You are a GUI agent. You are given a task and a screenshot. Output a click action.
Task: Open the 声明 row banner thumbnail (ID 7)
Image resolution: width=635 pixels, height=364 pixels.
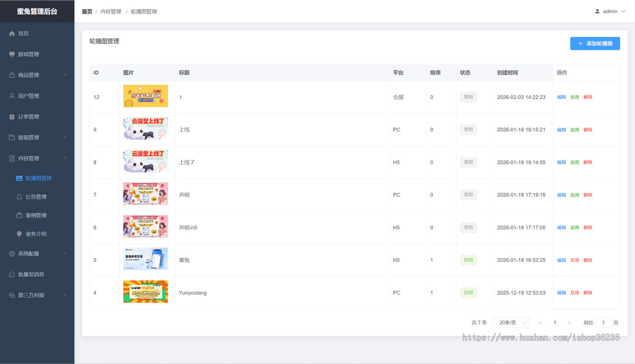click(146, 194)
